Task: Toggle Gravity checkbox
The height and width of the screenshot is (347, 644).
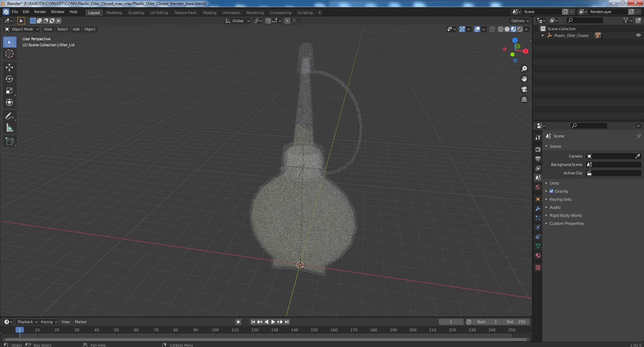Action: [551, 191]
